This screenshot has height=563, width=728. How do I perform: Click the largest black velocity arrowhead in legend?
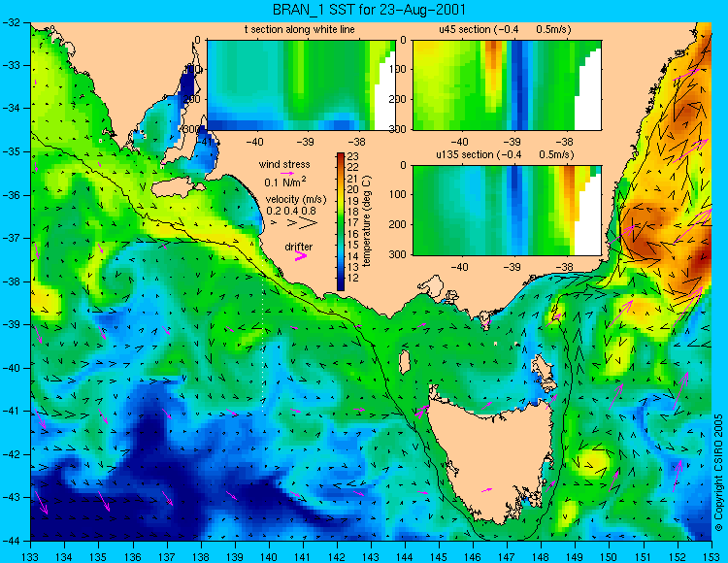(308, 223)
